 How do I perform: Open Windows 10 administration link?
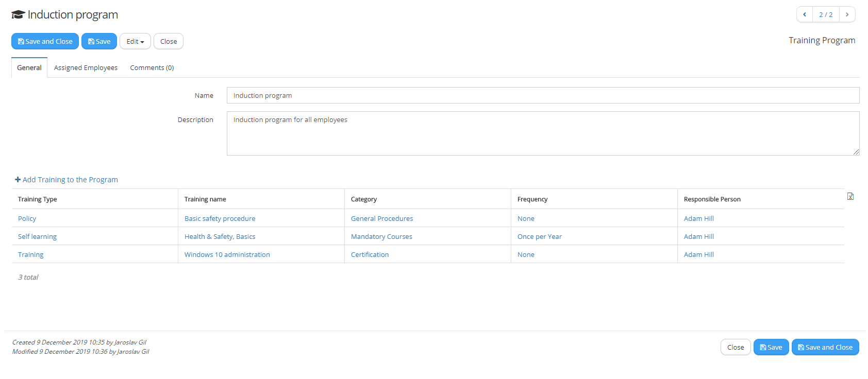point(227,254)
